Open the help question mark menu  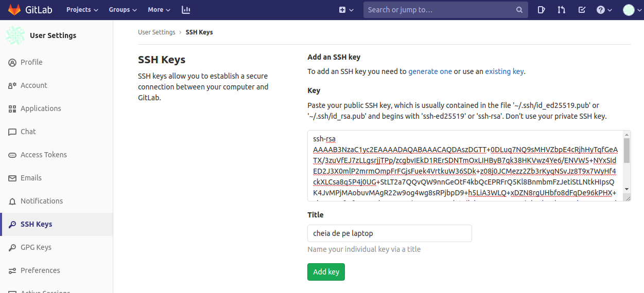(604, 10)
